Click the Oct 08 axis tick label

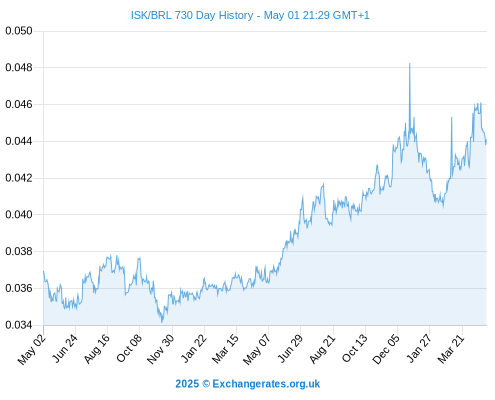point(129,348)
